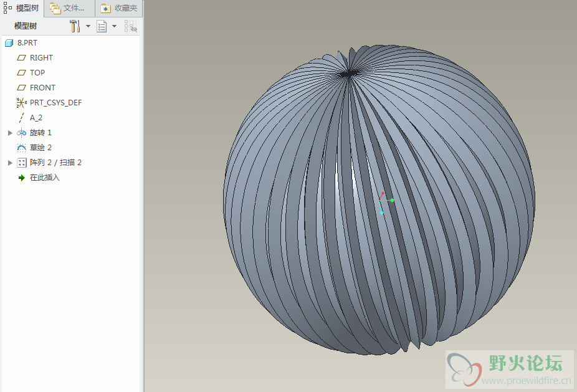Screen dimensions: 577x392
Task: Click the 旋转 1 revolve icon
Action: (x=21, y=133)
